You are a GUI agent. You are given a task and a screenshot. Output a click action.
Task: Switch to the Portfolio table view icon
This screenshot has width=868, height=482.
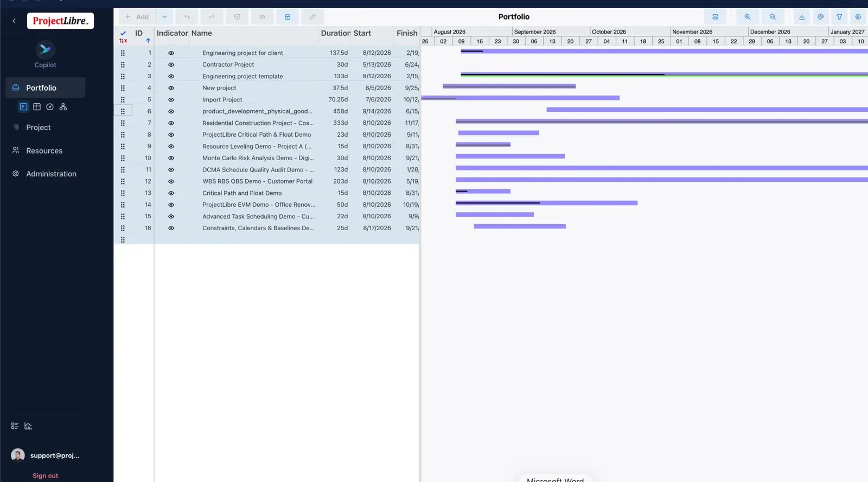pos(37,107)
